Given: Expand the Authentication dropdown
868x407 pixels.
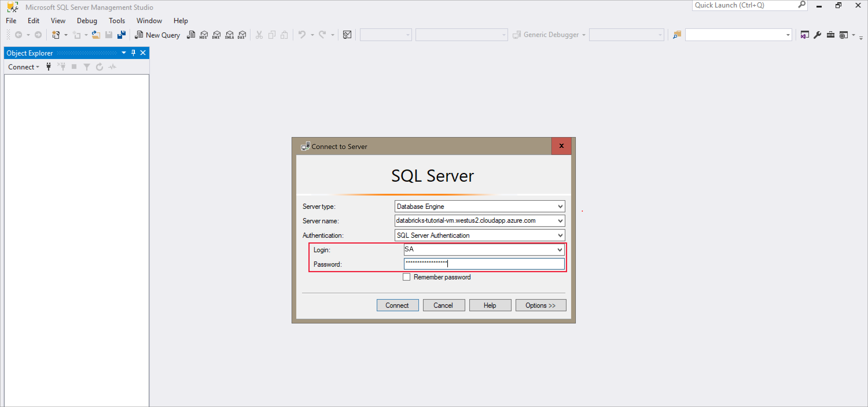Looking at the screenshot, I should pos(561,235).
